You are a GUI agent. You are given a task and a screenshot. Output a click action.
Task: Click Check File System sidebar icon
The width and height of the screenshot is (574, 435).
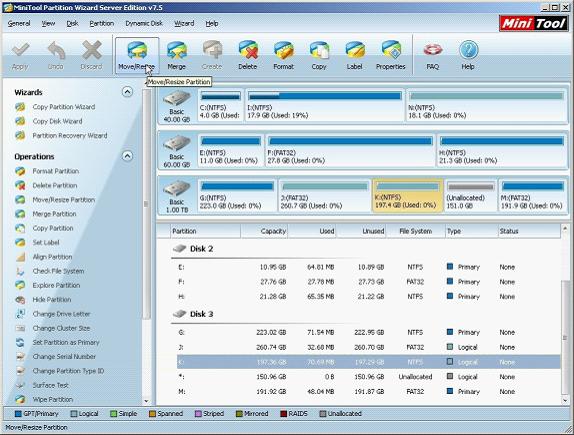coord(20,271)
